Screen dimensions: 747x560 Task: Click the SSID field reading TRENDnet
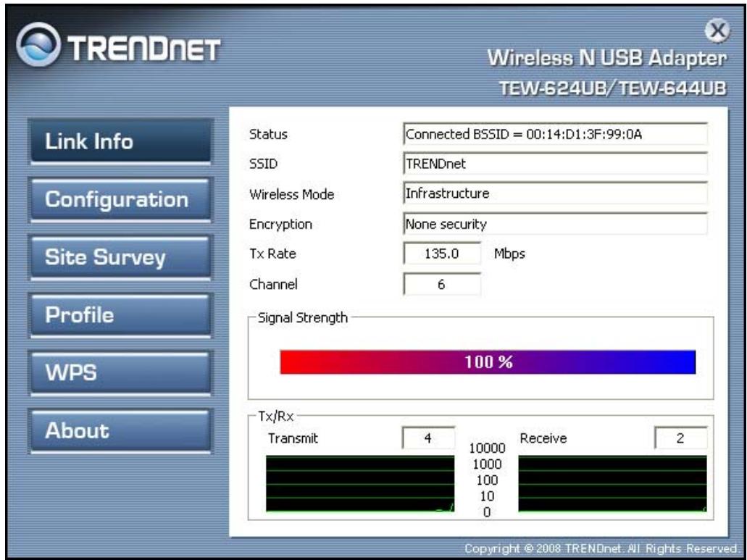[555, 164]
